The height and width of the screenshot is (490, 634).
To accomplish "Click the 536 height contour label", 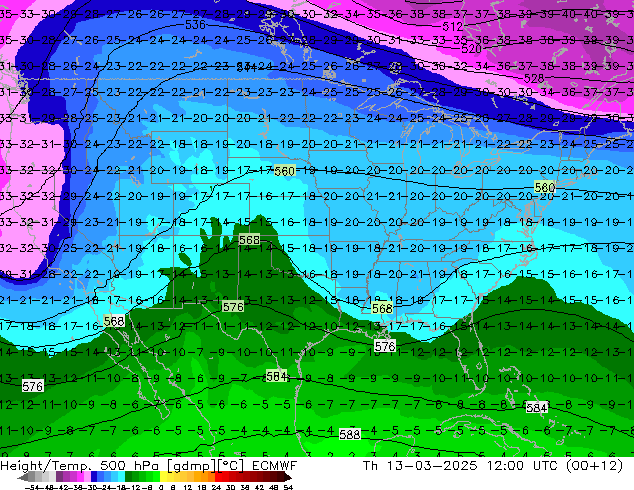I will pyautogui.click(x=195, y=25).
